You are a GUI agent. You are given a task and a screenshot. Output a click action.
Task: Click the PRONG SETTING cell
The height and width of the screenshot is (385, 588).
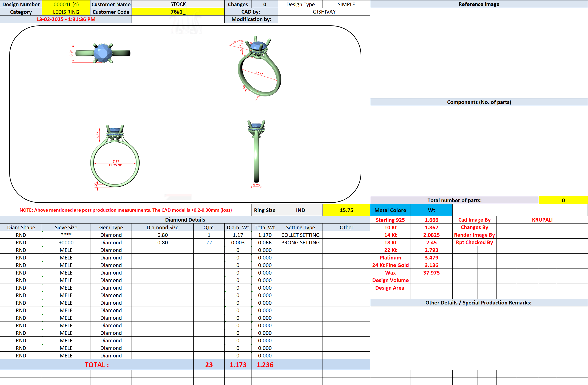[x=300, y=242]
